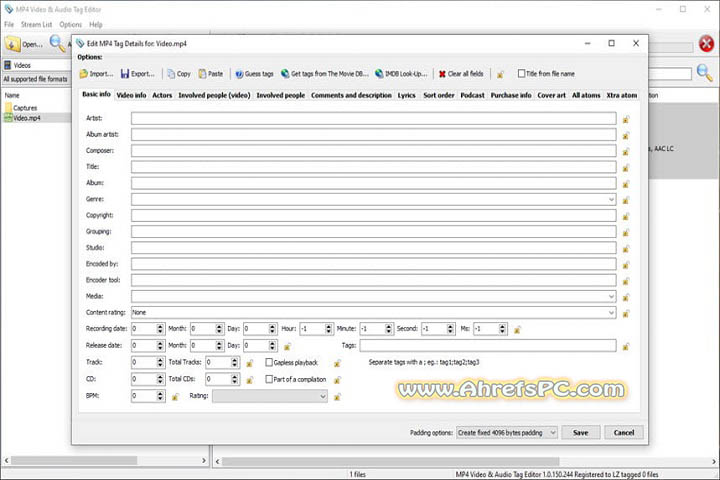This screenshot has width=720, height=480.
Task: Toggle lock icon beside Grouping field
Action: (x=625, y=232)
